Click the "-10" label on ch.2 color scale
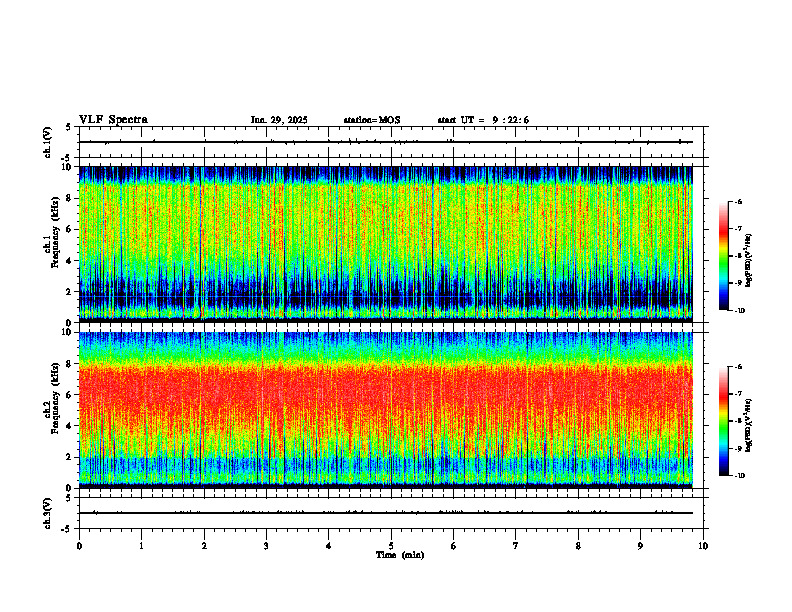This screenshot has width=792, height=612. click(740, 475)
